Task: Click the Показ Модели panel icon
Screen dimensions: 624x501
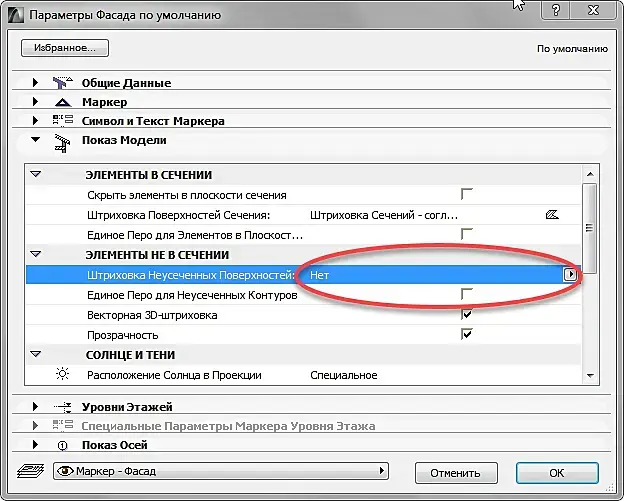Action: pyautogui.click(x=62, y=144)
